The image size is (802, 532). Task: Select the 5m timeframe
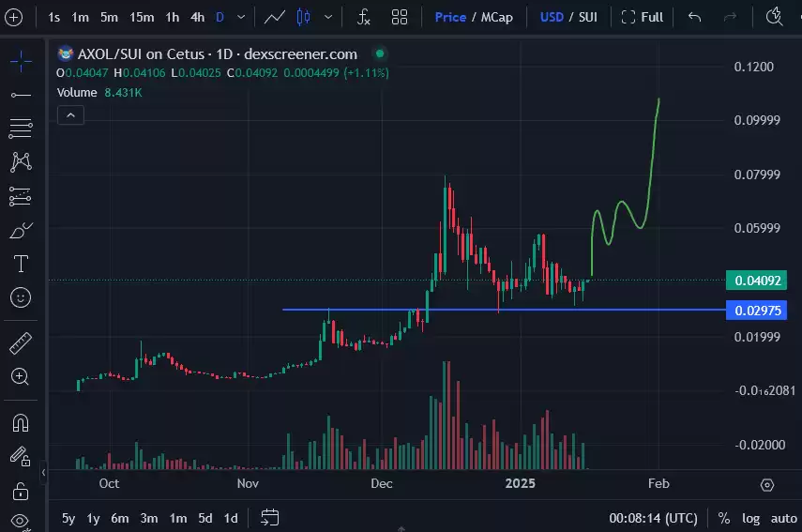click(x=109, y=18)
